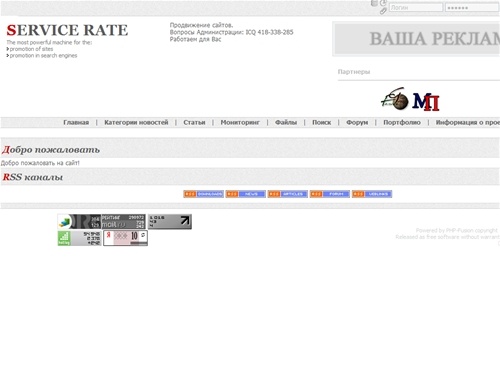Open the RSS Downloads feed button
The image size is (500, 375).
pos(203,194)
